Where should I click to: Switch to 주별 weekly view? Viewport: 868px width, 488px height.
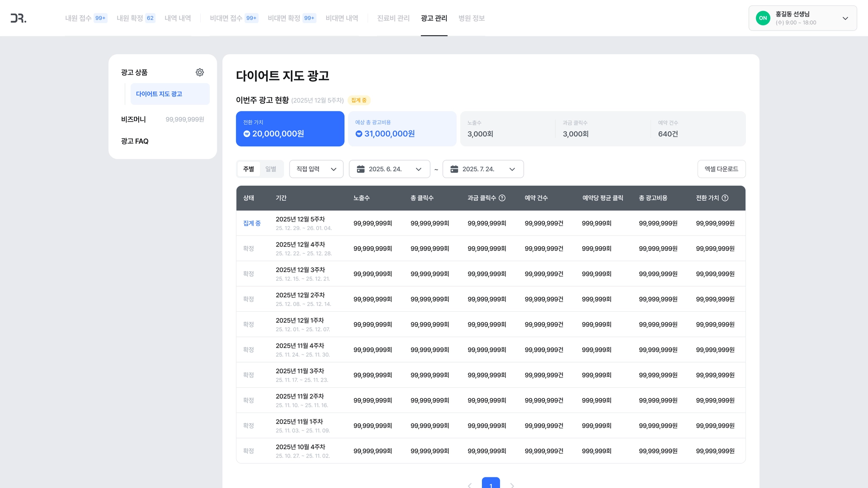coord(248,169)
